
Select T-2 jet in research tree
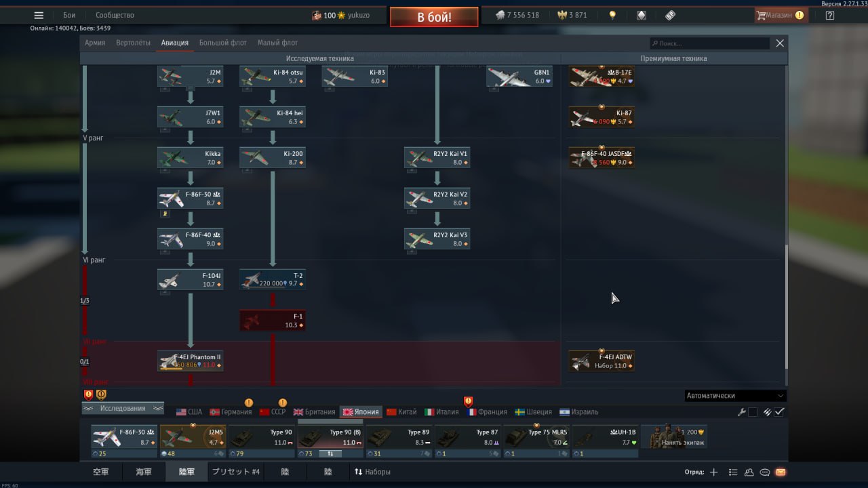pyautogui.click(x=273, y=280)
